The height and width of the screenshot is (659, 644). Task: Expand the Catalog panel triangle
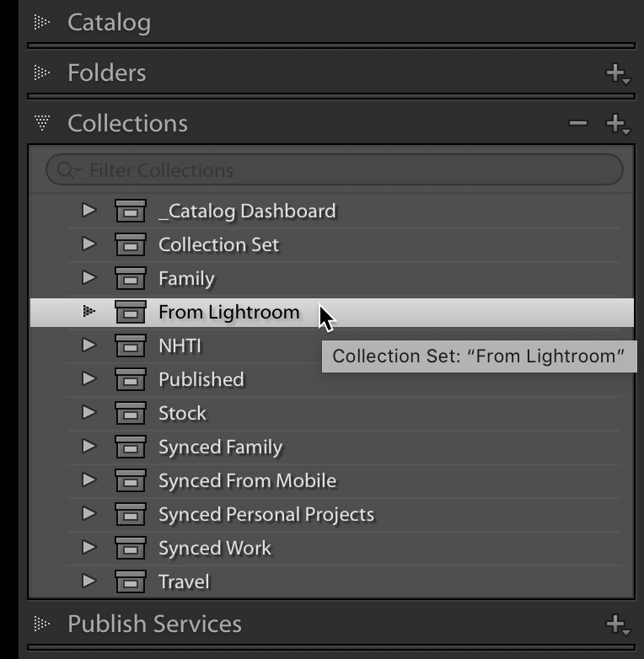click(x=41, y=22)
